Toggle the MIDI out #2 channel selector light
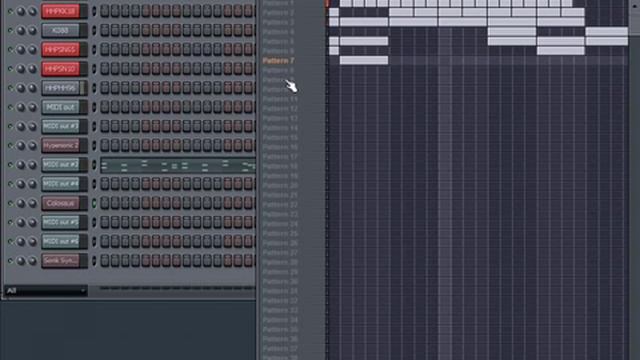Viewport: 640px width, 360px height. pyautogui.click(x=94, y=165)
